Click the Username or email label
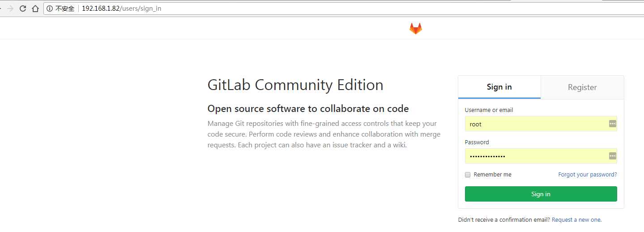The width and height of the screenshot is (644, 232). (489, 110)
